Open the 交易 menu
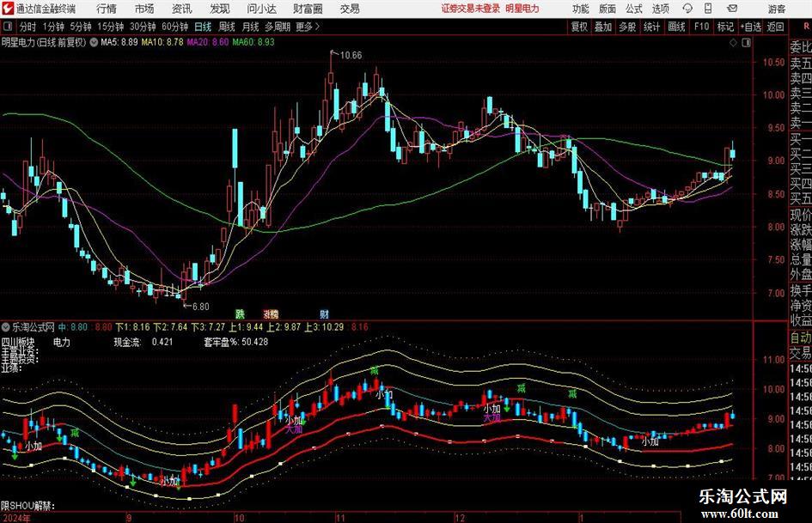 coord(350,9)
